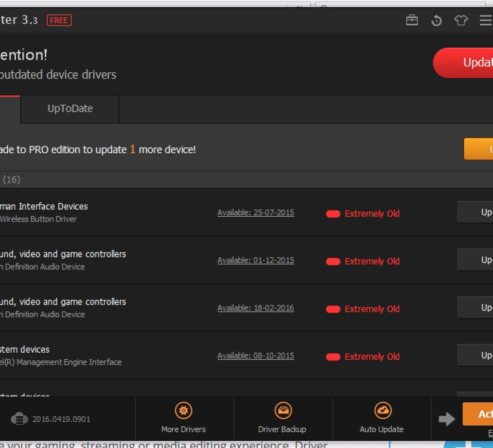Select Intel(R) Management Engine Interface text
This screenshot has height=448, width=493.
pyautogui.click(x=61, y=362)
